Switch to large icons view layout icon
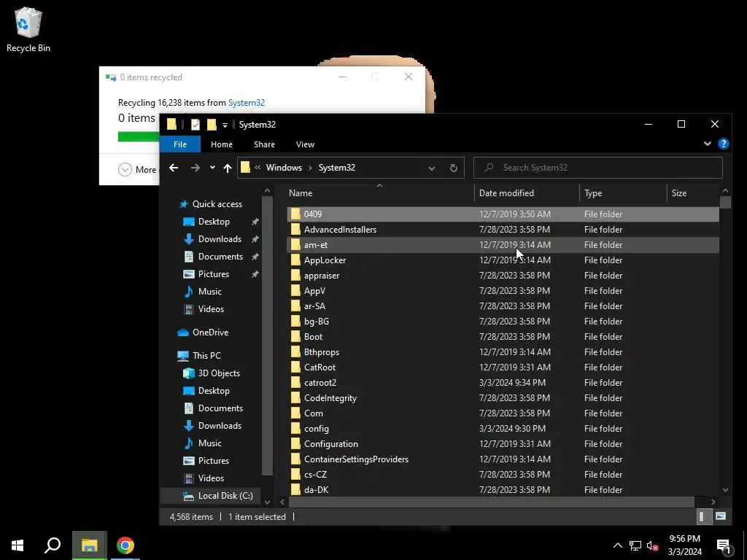The height and width of the screenshot is (560, 747). tap(720, 516)
